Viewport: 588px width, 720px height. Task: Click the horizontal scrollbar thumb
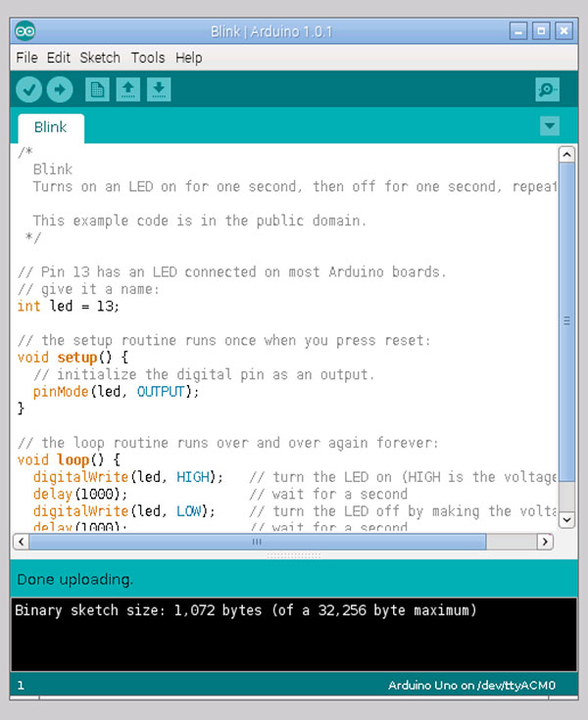click(257, 542)
